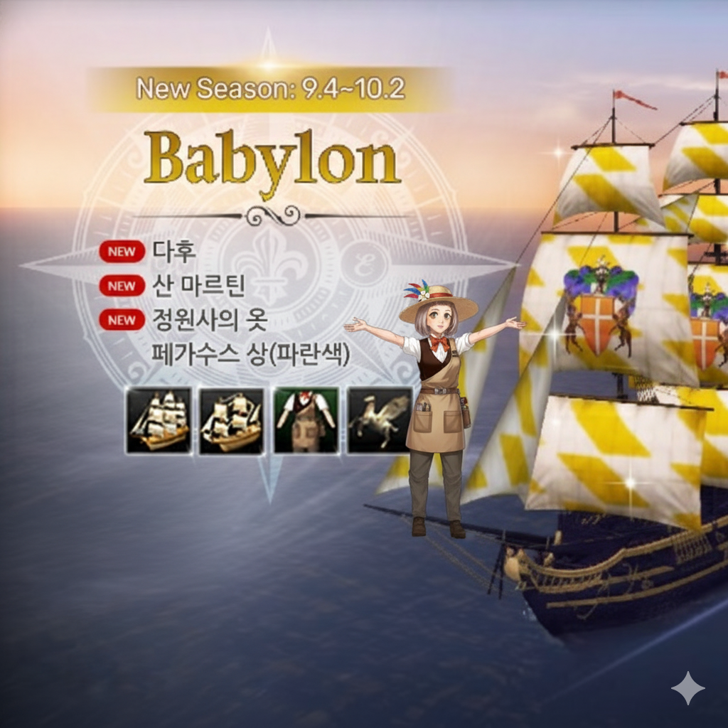Click the sparkle star icon in corner

(x=687, y=687)
